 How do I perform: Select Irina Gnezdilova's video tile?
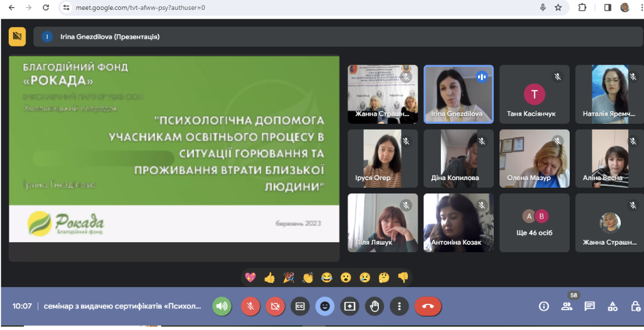458,94
